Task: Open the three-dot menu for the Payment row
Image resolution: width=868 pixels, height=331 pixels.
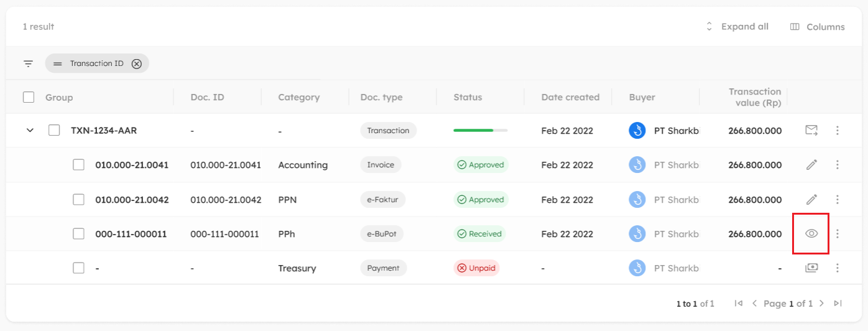Action: click(x=838, y=268)
